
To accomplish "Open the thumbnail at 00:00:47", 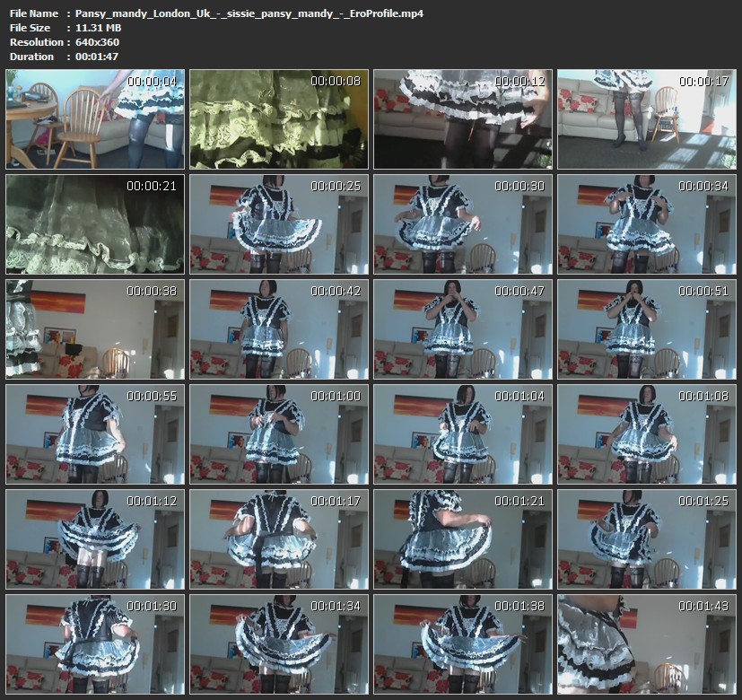I will [462, 328].
